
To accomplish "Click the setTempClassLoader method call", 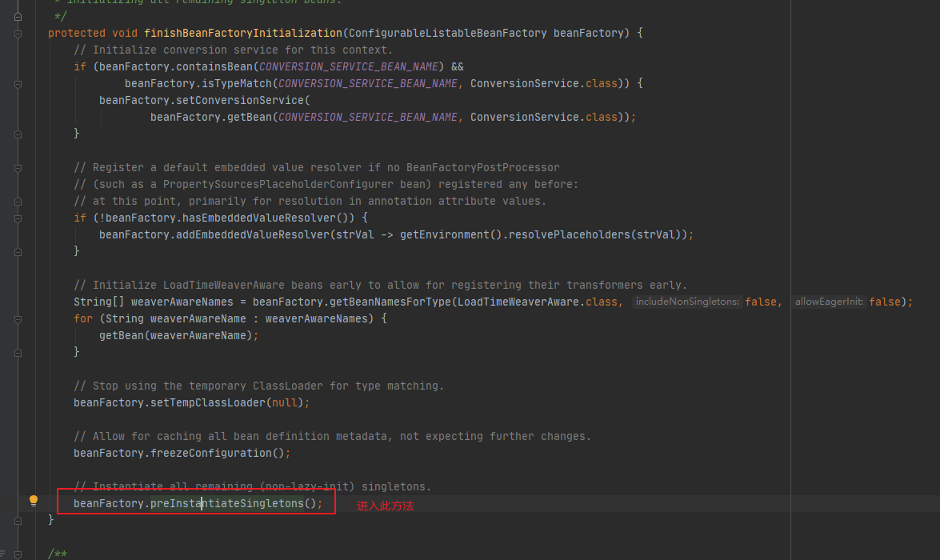I will pos(208,402).
